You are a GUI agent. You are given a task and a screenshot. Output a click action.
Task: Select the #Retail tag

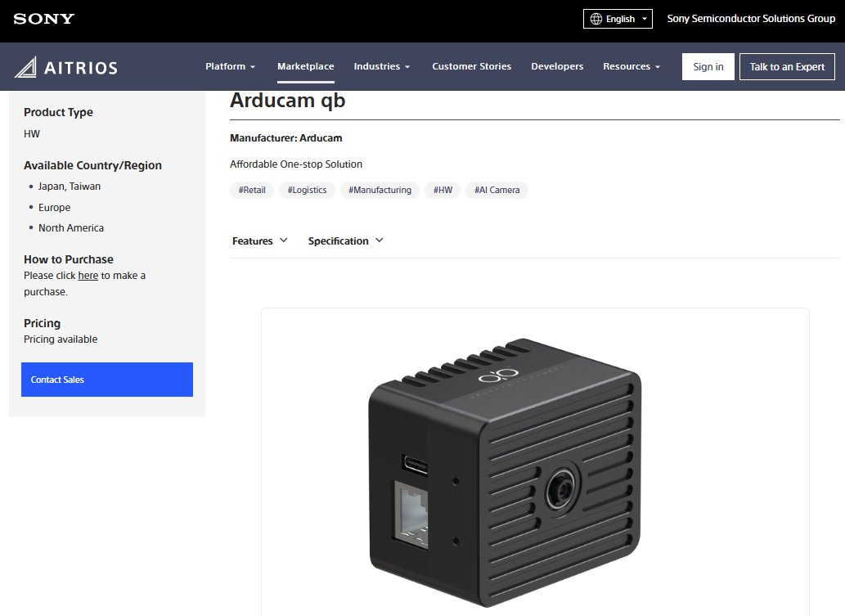(251, 190)
